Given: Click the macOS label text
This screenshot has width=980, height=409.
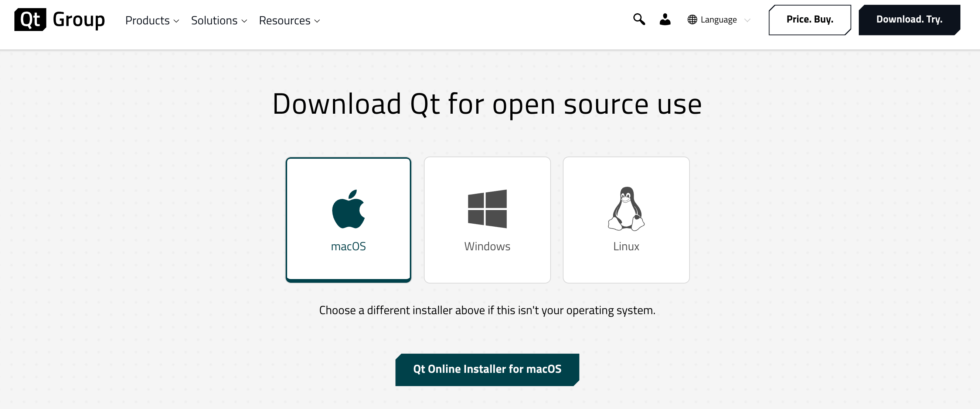Looking at the screenshot, I should tap(348, 246).
